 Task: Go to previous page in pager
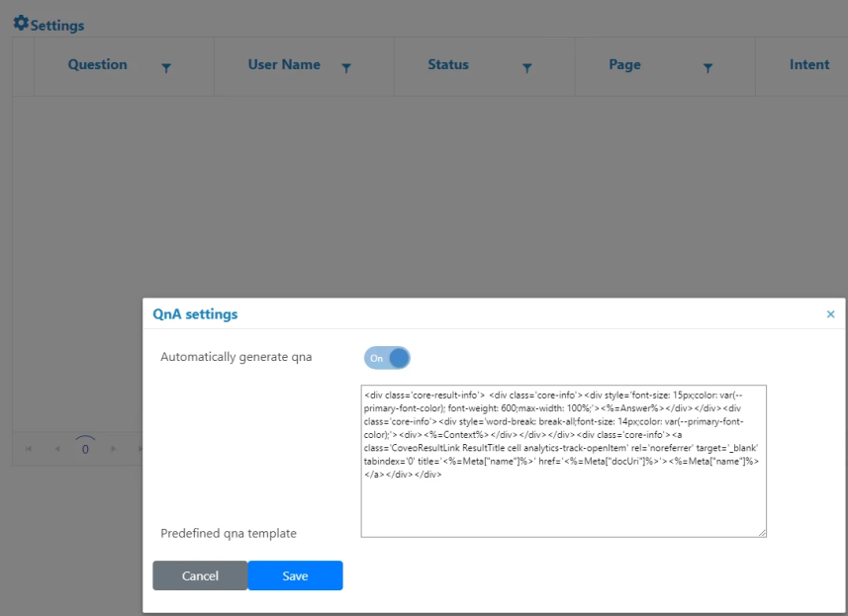pos(56,449)
